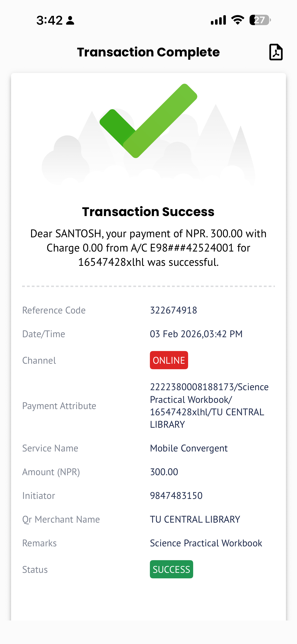Tap the Transaction Complete header title
297x644 pixels.
tap(148, 52)
